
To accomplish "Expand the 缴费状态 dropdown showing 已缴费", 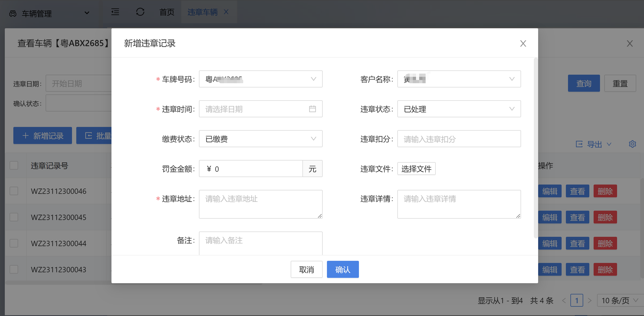I will click(261, 139).
